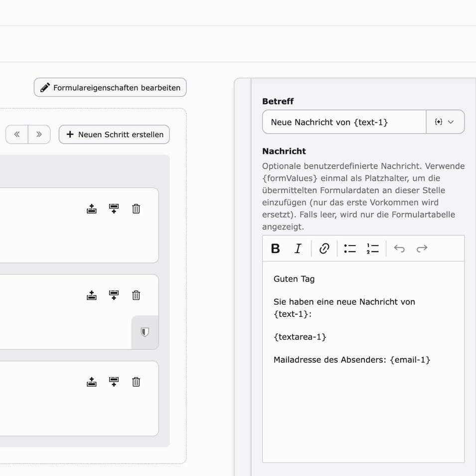The image size is (476, 476).
Task: Undo last change in Nachricht editor
Action: click(x=399, y=248)
